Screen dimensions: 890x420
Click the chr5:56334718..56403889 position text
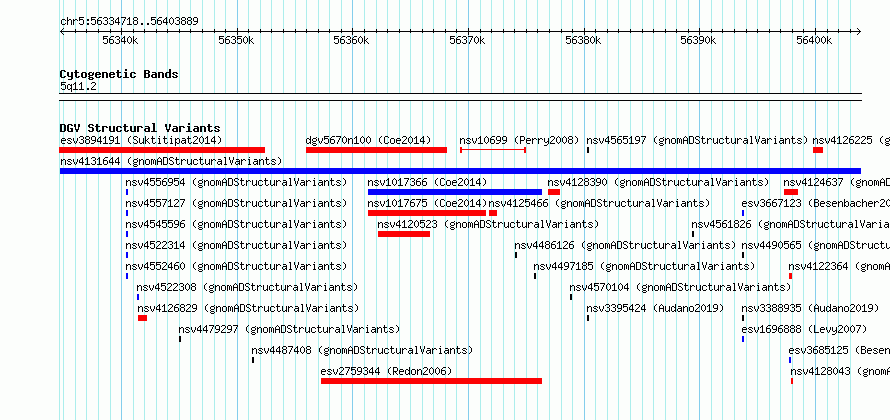click(x=129, y=22)
